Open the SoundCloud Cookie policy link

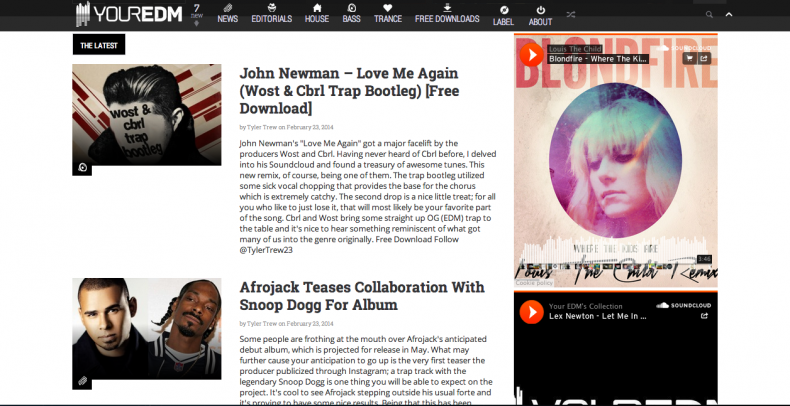tap(532, 283)
